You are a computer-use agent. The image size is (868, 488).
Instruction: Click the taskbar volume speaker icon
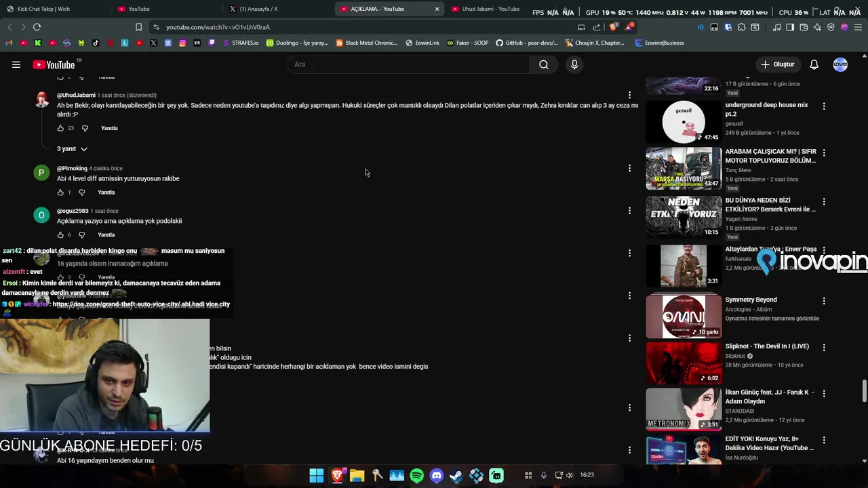[570, 475]
